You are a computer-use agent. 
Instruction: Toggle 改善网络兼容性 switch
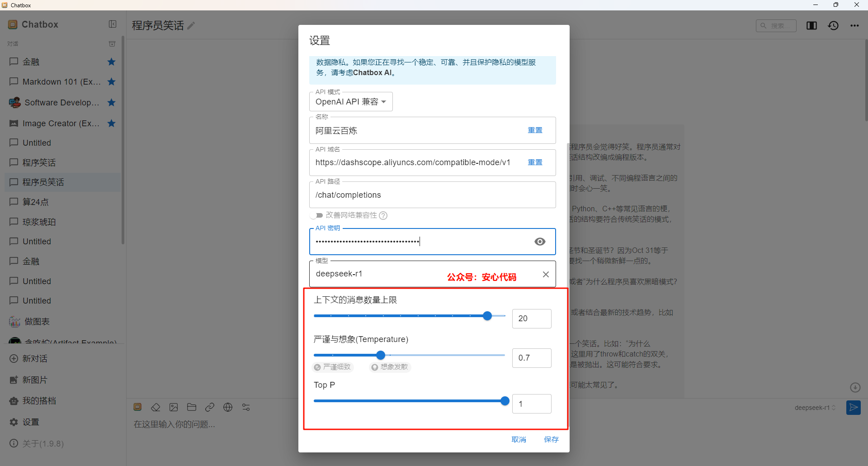[x=317, y=215]
